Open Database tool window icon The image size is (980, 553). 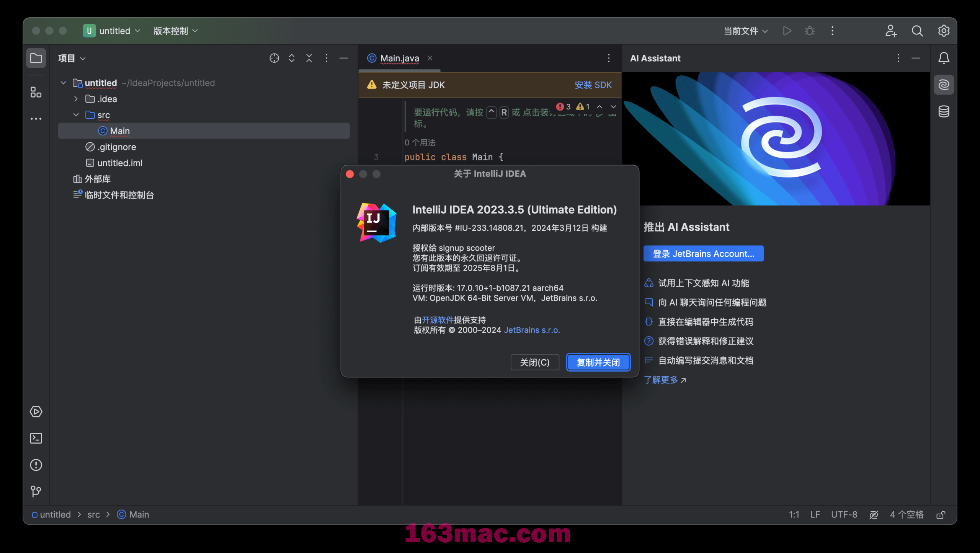click(944, 111)
